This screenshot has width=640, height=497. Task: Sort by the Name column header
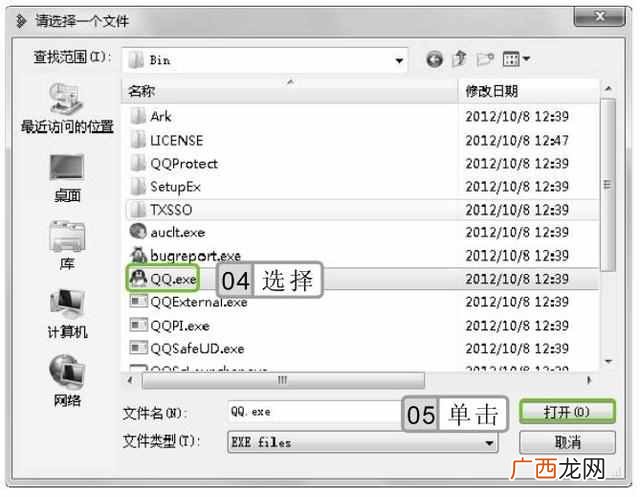click(x=289, y=91)
